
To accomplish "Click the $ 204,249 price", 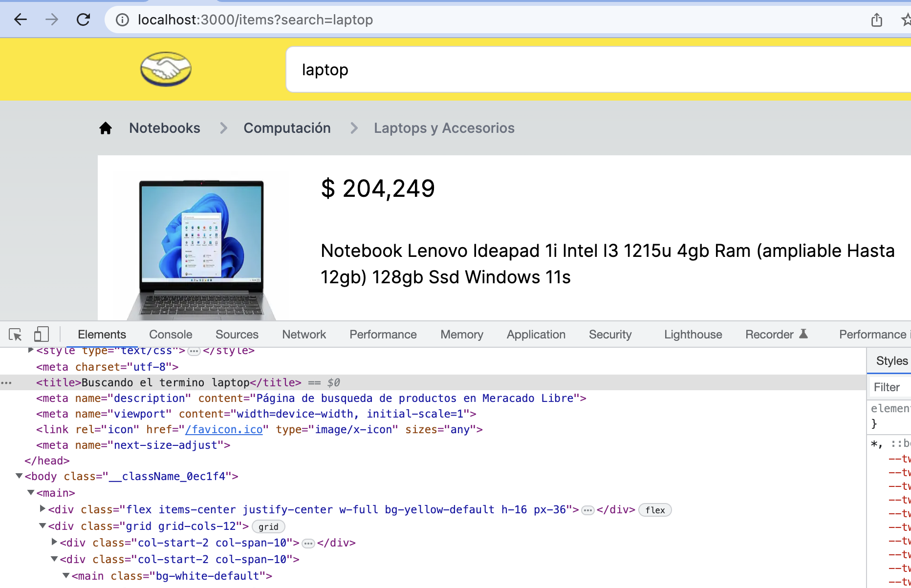I will point(378,189).
